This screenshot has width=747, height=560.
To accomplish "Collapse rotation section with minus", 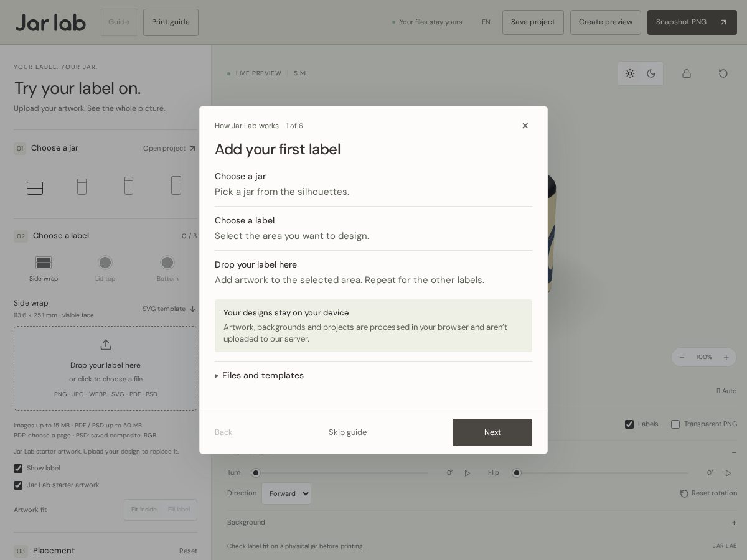I will point(734,452).
